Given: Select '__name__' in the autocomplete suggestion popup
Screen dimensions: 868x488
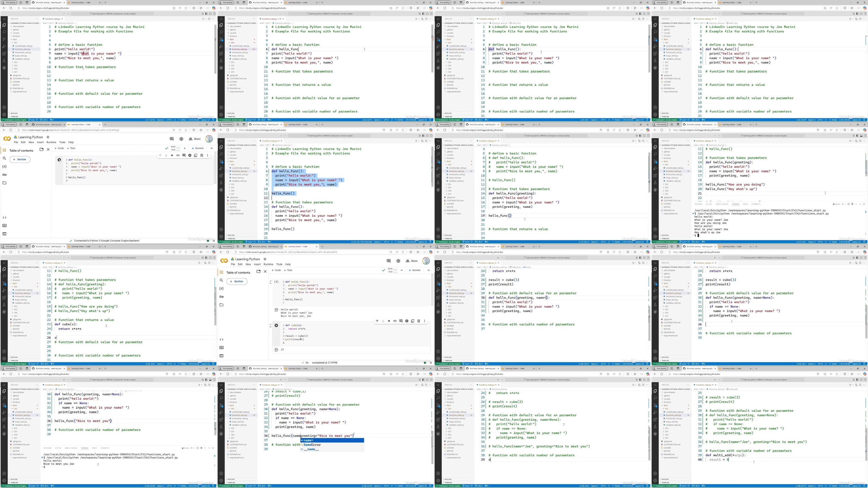Looking at the screenshot, I should click(x=332, y=449).
